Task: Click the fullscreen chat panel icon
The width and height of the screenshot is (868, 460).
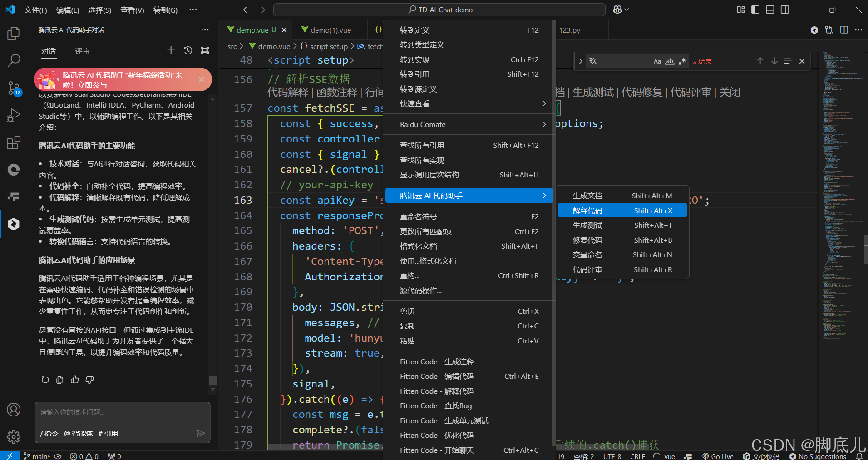Action: [205, 50]
